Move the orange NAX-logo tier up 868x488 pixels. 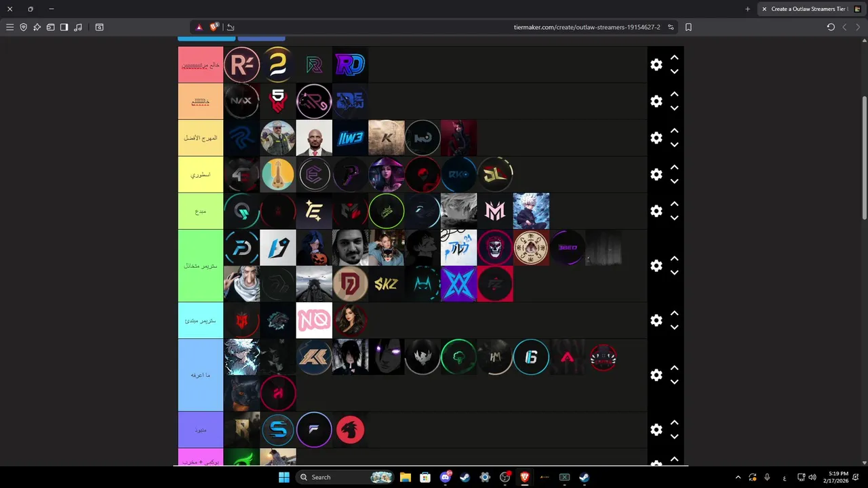pos(674,94)
